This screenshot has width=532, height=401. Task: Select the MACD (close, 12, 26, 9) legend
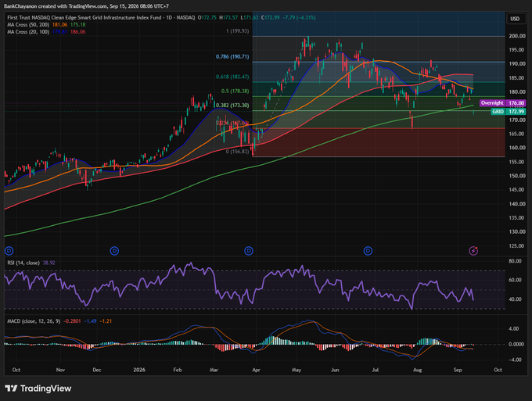click(x=34, y=321)
